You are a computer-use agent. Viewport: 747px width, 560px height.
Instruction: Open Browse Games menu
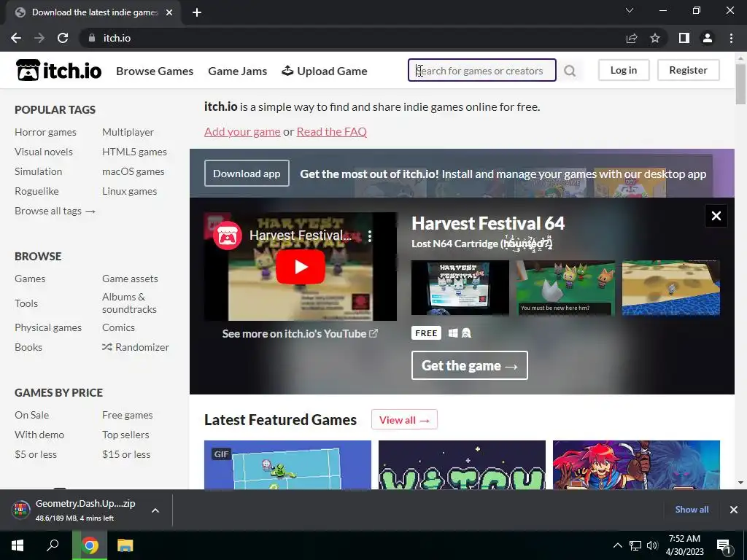[x=155, y=71]
